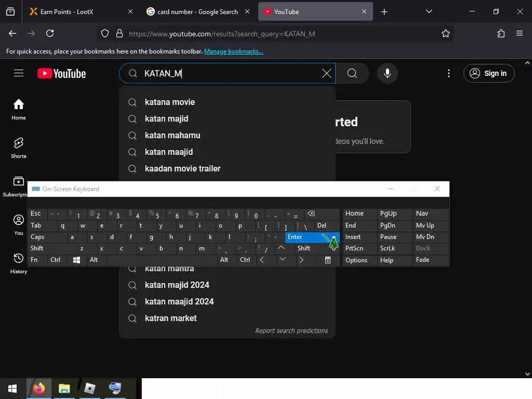Image resolution: width=532 pixels, height=399 pixels.
Task: Choose 'katan maajid 2024' suggestion
Action: (x=227, y=302)
